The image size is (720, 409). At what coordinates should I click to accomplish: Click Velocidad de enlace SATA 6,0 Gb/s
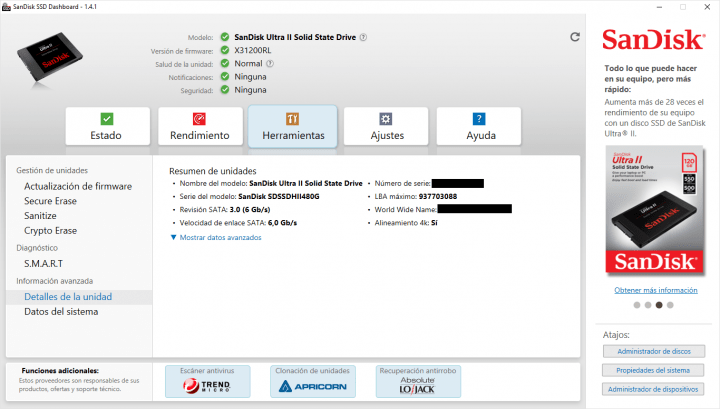(x=282, y=223)
